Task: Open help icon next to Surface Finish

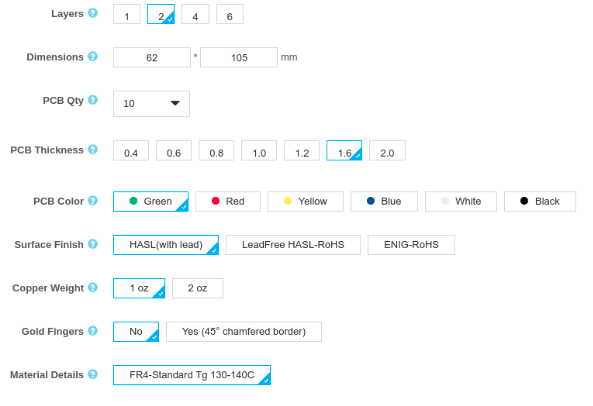Action: click(x=93, y=244)
